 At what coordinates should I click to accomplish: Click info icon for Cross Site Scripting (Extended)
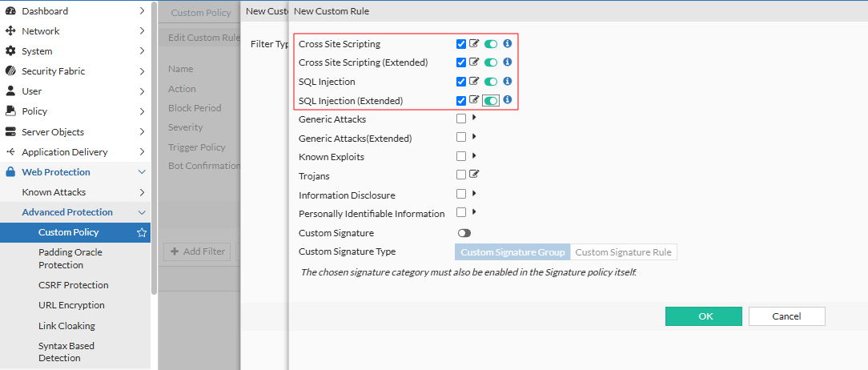(x=507, y=62)
